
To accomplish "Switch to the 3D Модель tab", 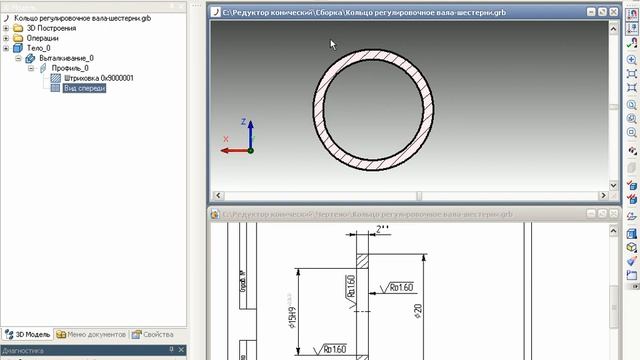I will pos(27,334).
